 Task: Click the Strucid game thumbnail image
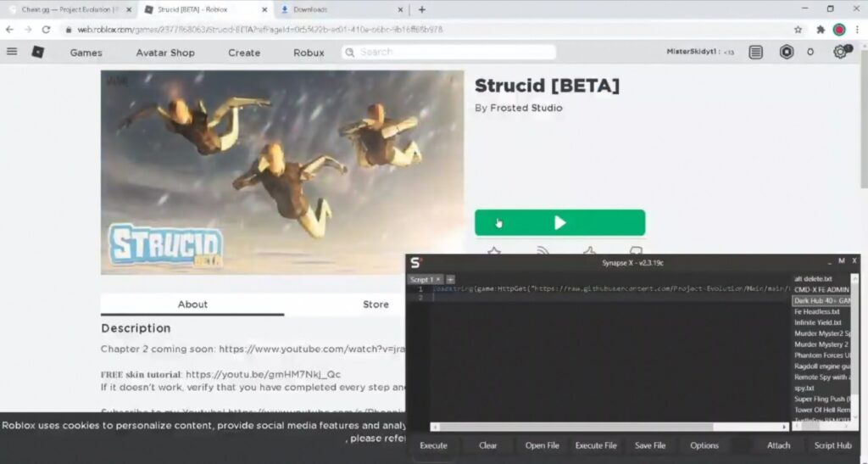281,172
